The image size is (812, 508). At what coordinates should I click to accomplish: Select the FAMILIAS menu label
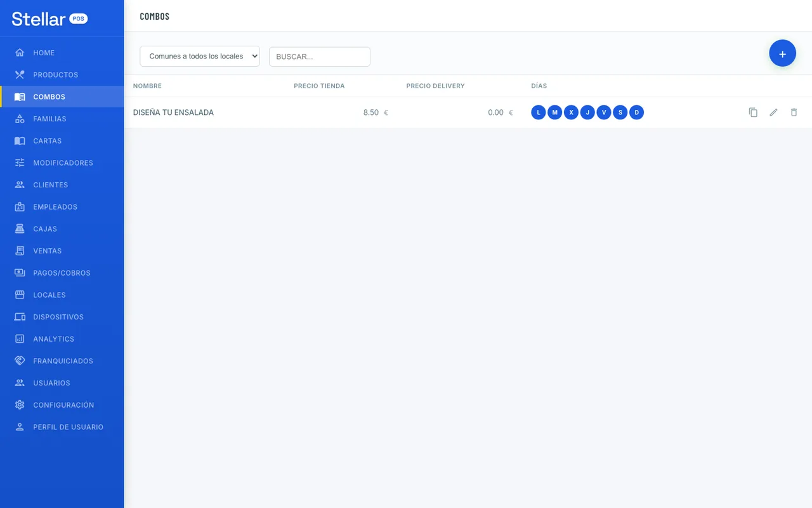[x=49, y=119]
